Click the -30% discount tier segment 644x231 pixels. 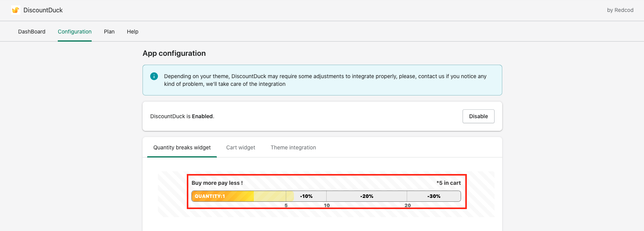[x=434, y=196]
